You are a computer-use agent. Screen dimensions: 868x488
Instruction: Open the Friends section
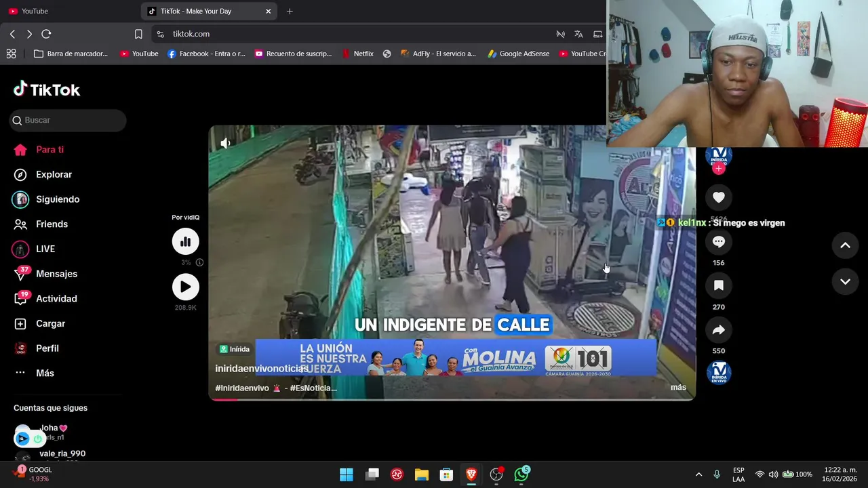click(x=41, y=224)
